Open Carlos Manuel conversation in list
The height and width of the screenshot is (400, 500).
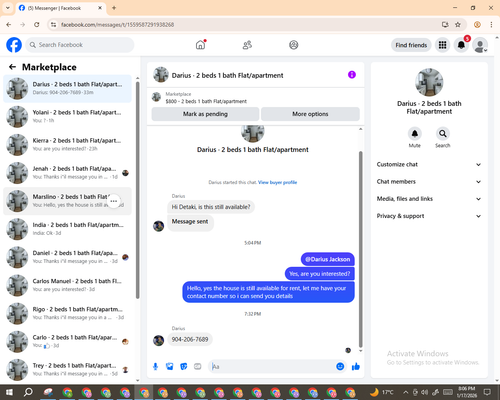pyautogui.click(x=67, y=285)
